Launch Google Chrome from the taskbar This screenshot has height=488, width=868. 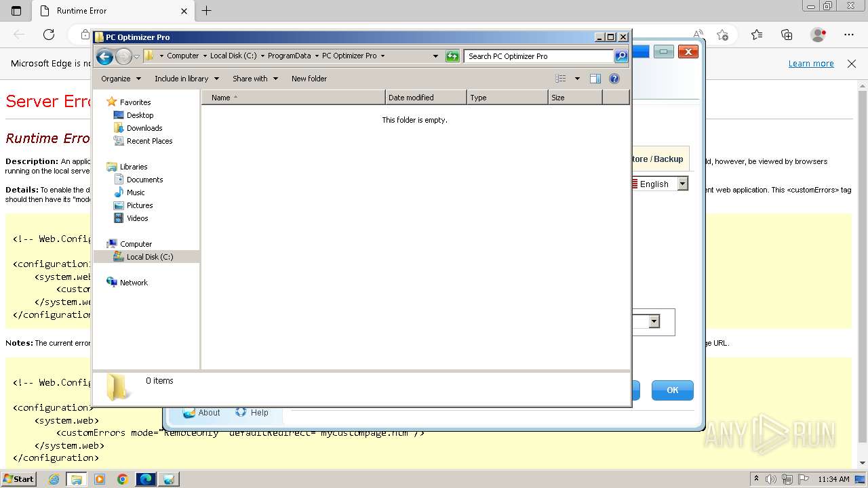pos(123,479)
